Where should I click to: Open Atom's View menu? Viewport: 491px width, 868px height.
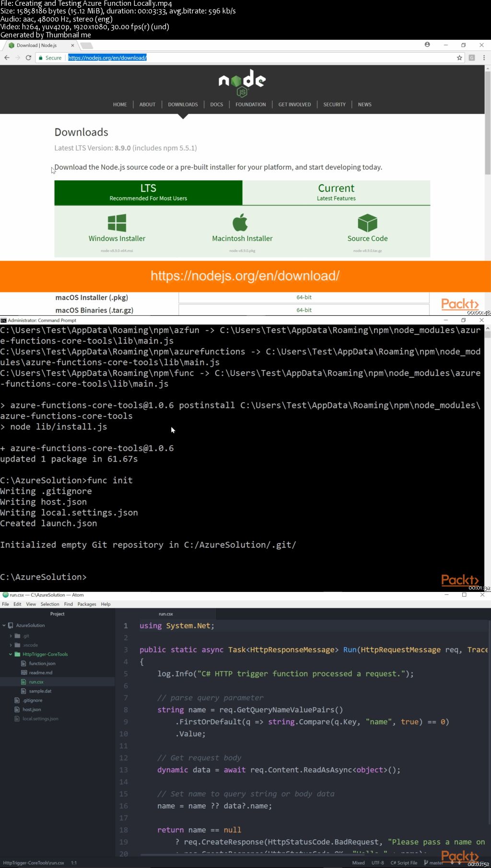coord(31,604)
